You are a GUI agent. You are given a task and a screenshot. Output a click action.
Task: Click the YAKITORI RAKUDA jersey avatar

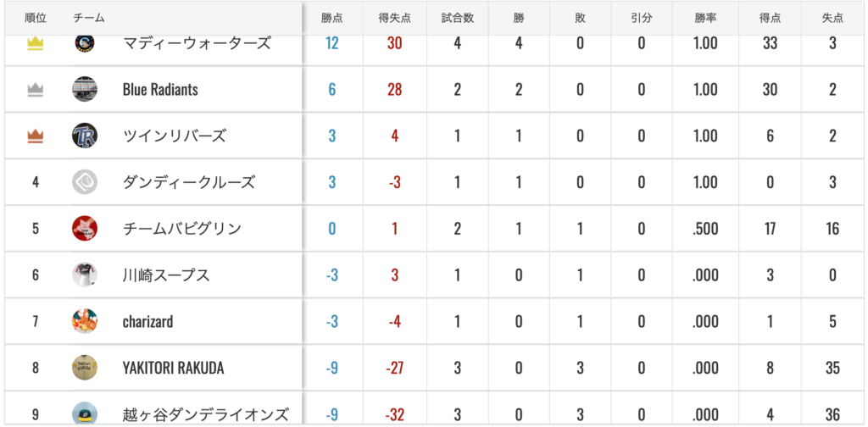coord(85,368)
